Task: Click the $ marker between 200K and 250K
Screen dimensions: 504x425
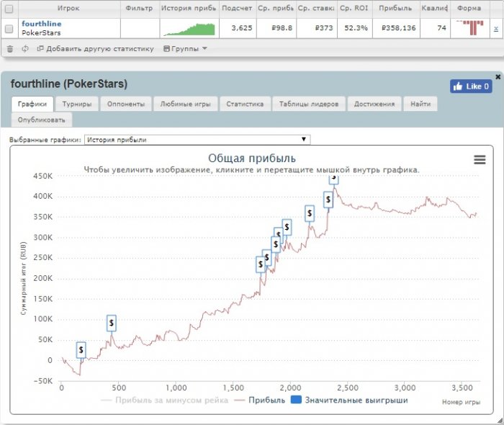Action: coord(261,264)
